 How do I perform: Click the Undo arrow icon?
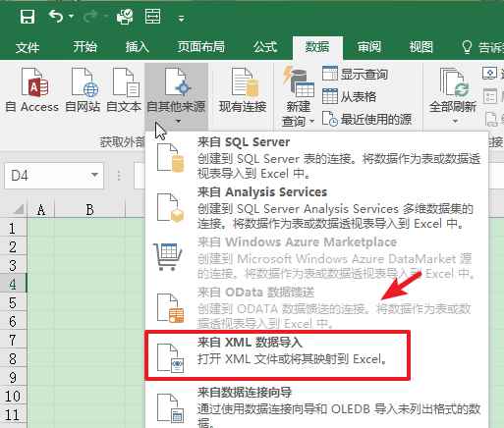coord(56,16)
